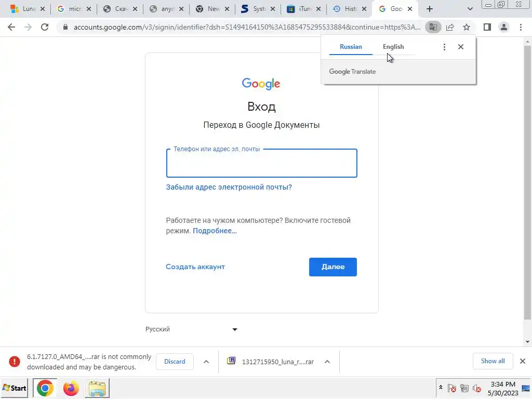Click the Google logo on sign-in card

pos(261,84)
